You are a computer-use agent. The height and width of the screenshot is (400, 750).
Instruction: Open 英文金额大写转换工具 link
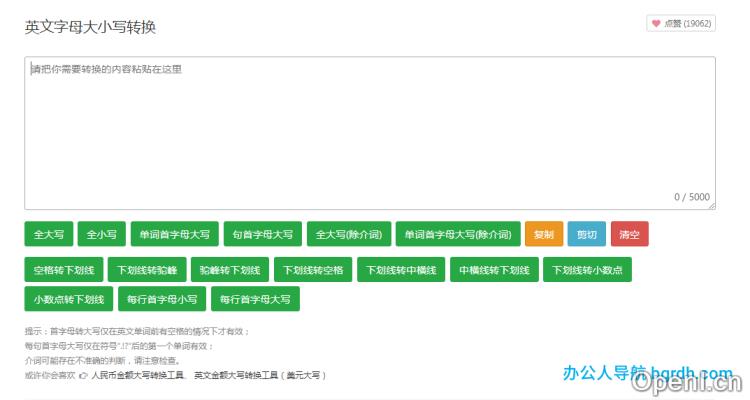click(259, 375)
